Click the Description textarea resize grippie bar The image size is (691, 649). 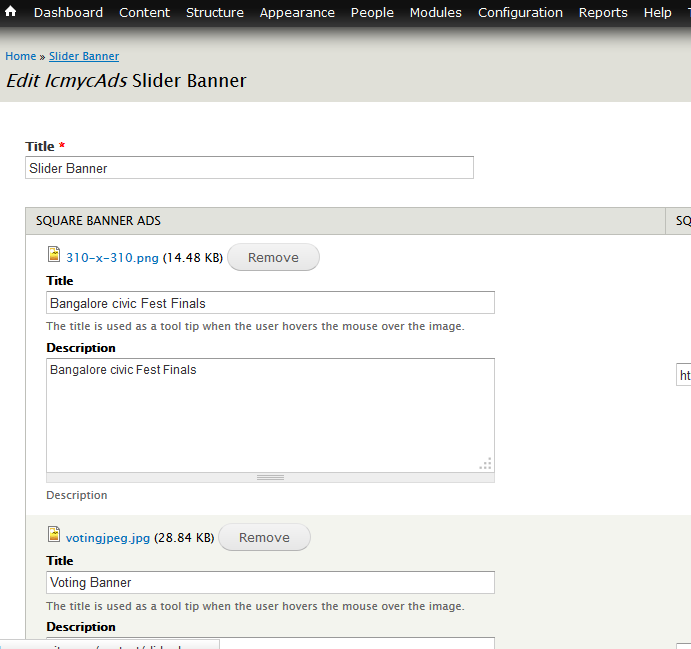click(x=270, y=477)
